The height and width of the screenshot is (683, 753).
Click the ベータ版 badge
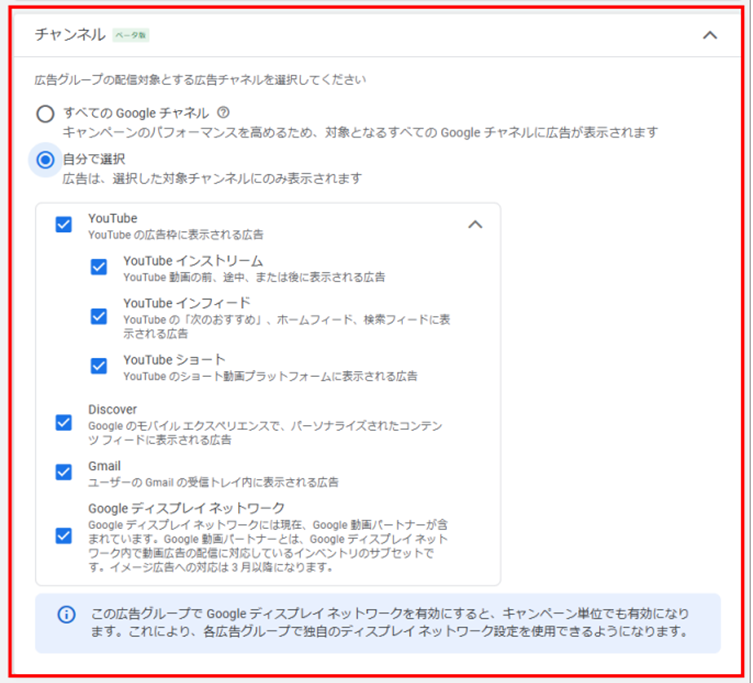[131, 36]
